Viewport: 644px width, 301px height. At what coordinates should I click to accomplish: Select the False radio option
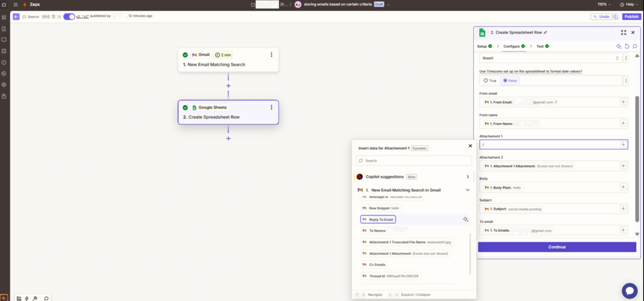coord(510,80)
